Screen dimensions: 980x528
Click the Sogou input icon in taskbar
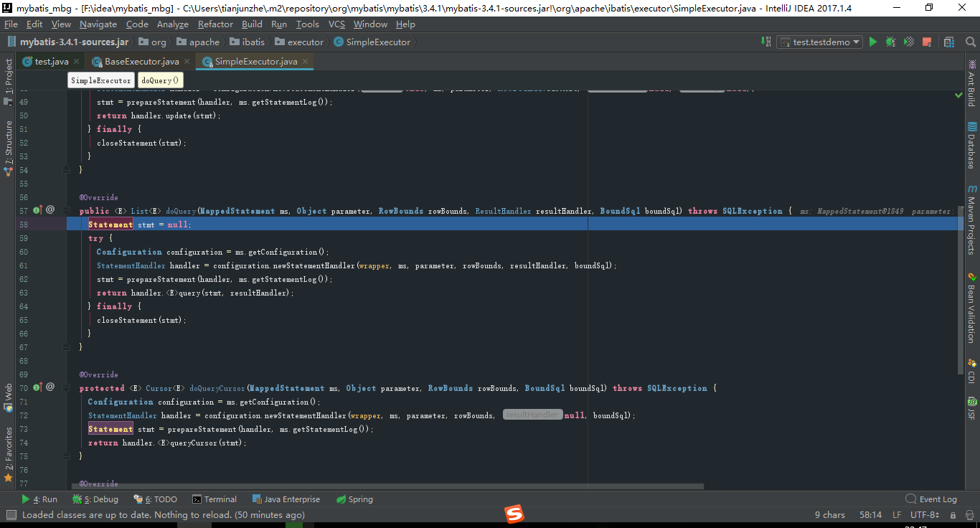[514, 514]
